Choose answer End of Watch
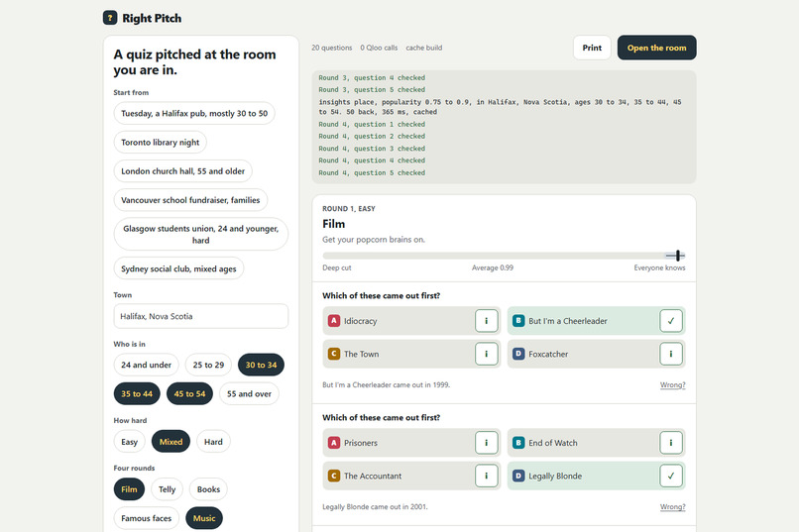This screenshot has width=799, height=532. pos(596,443)
